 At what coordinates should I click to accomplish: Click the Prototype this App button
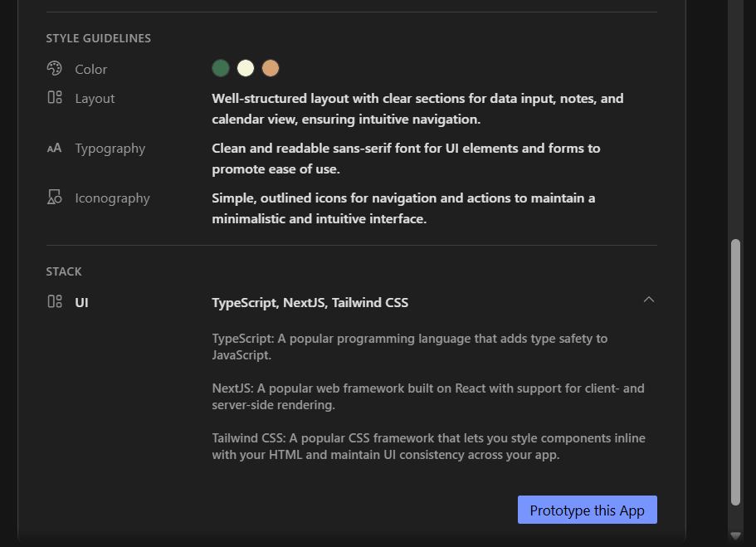587,510
